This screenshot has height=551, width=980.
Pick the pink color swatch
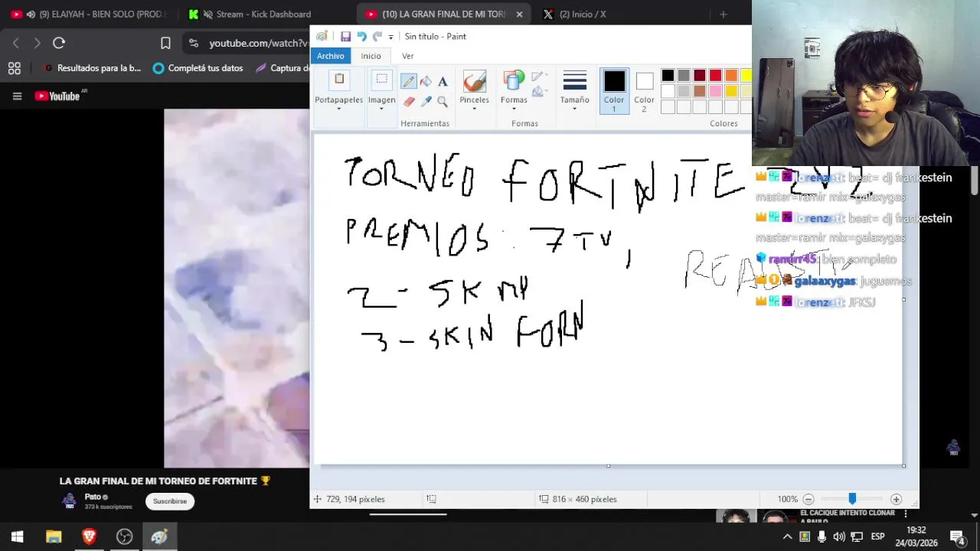[715, 91]
